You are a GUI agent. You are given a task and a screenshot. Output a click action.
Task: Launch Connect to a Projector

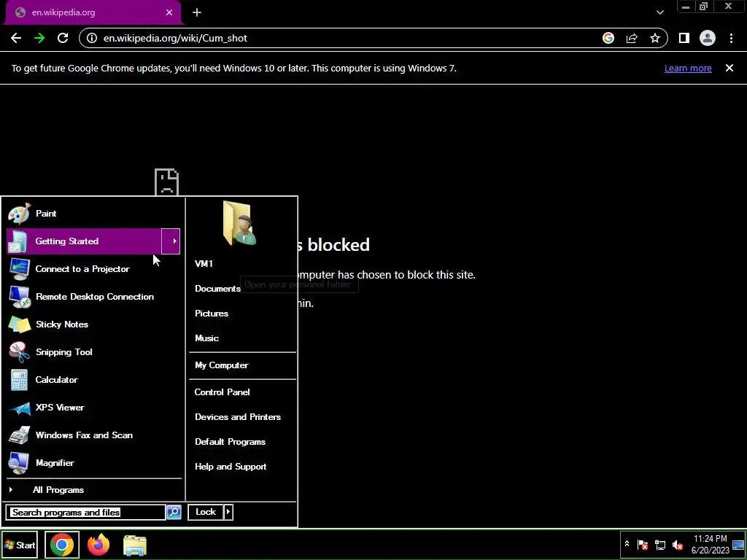coord(94,269)
